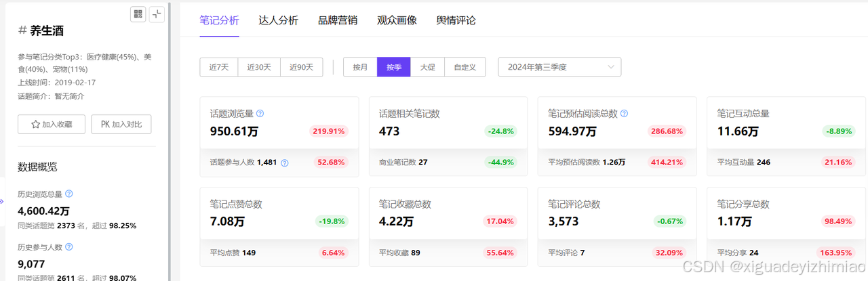The width and height of the screenshot is (868, 281).
Task: Select the 按月 period mode
Action: (360, 67)
